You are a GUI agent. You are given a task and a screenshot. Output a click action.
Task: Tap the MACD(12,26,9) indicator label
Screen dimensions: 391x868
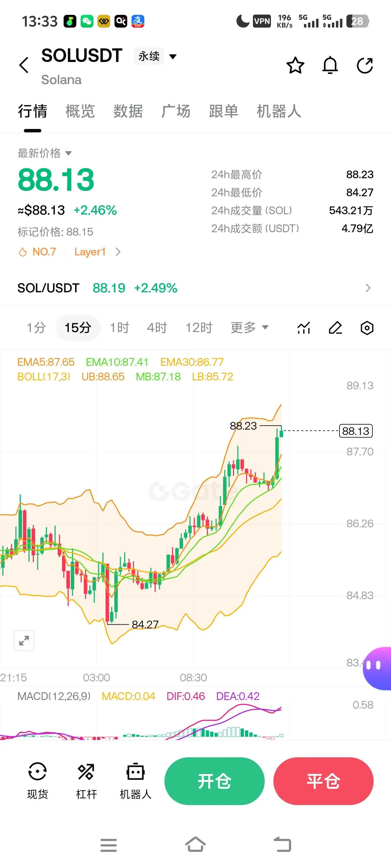[x=54, y=696]
